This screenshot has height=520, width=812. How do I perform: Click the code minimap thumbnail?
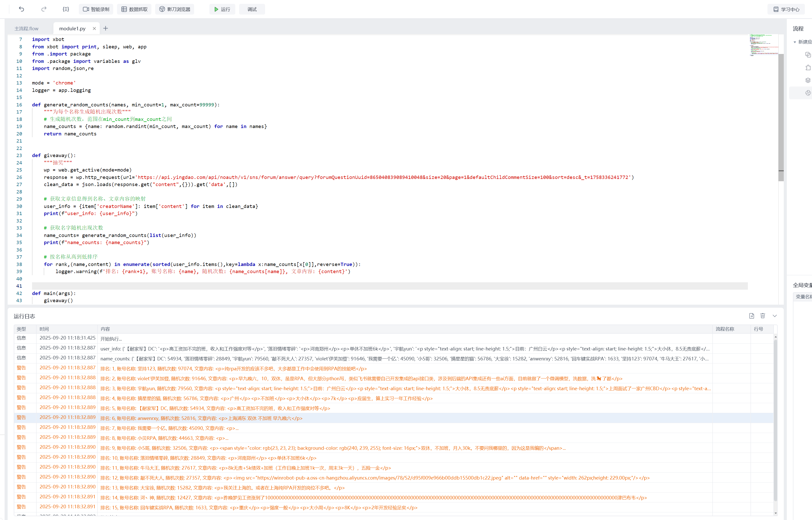pos(764,45)
